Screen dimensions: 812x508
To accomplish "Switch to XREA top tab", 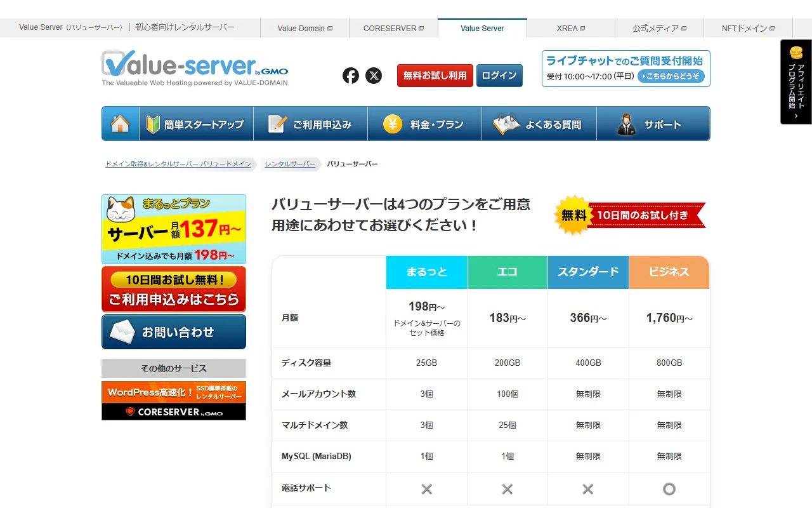I will click(x=571, y=29).
